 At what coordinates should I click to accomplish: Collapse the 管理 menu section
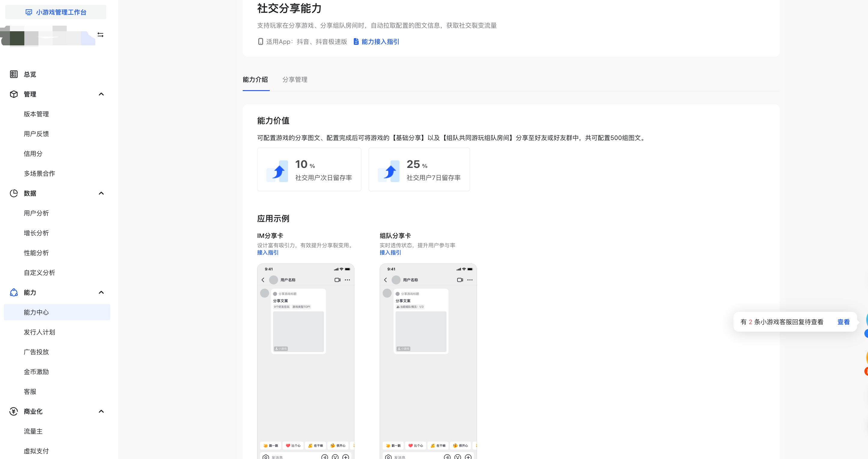tap(101, 94)
